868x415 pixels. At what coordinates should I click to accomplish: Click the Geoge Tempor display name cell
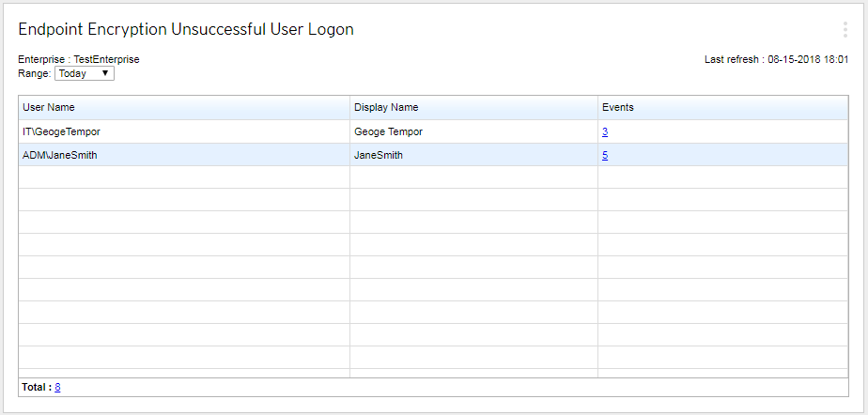coord(388,132)
